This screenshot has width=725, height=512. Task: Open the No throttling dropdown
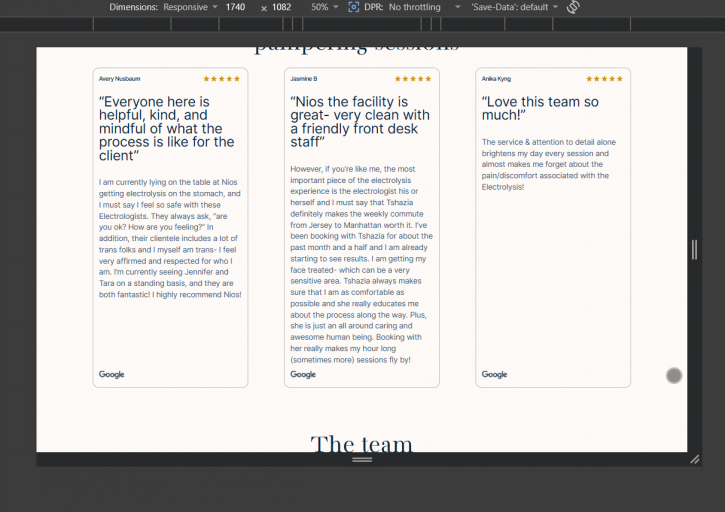coord(424,7)
